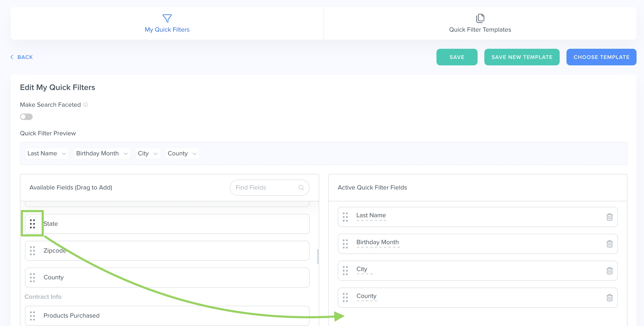
Task: Click info icon beside Make Search Faceted
Action: pyautogui.click(x=85, y=105)
